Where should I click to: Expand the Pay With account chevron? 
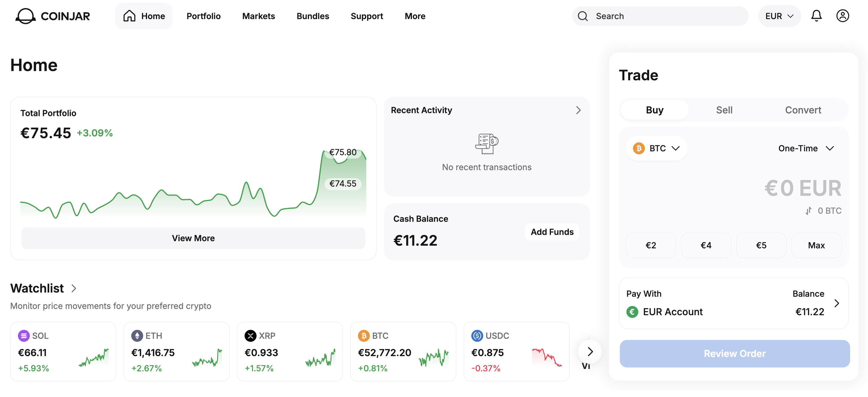pyautogui.click(x=836, y=303)
